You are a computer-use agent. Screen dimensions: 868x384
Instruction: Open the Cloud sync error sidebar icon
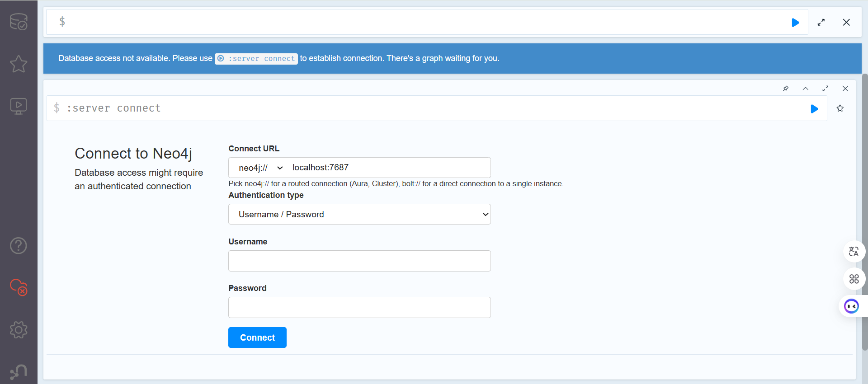click(19, 287)
